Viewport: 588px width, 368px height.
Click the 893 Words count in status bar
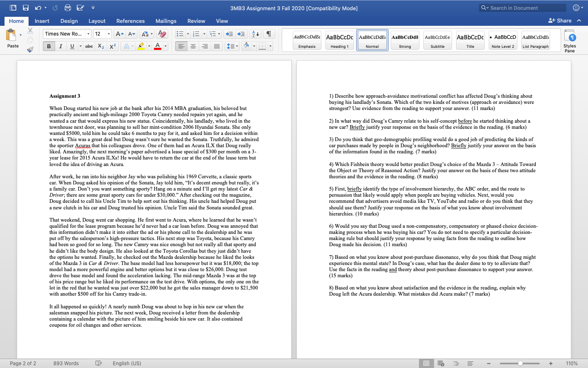66,363
